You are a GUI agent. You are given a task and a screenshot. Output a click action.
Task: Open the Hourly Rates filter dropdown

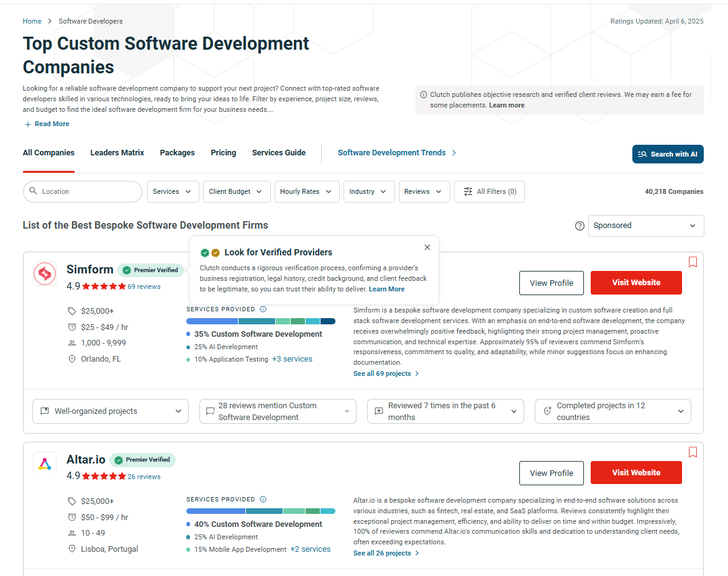(307, 192)
